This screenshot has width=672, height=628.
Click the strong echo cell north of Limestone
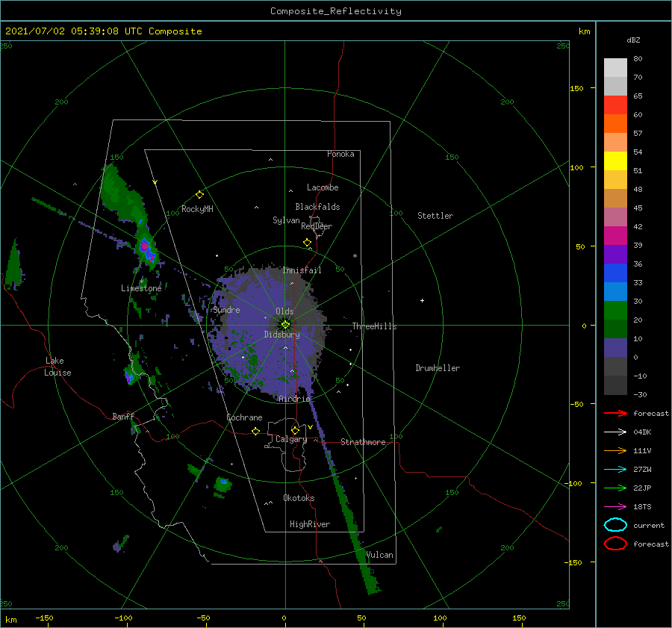click(147, 251)
